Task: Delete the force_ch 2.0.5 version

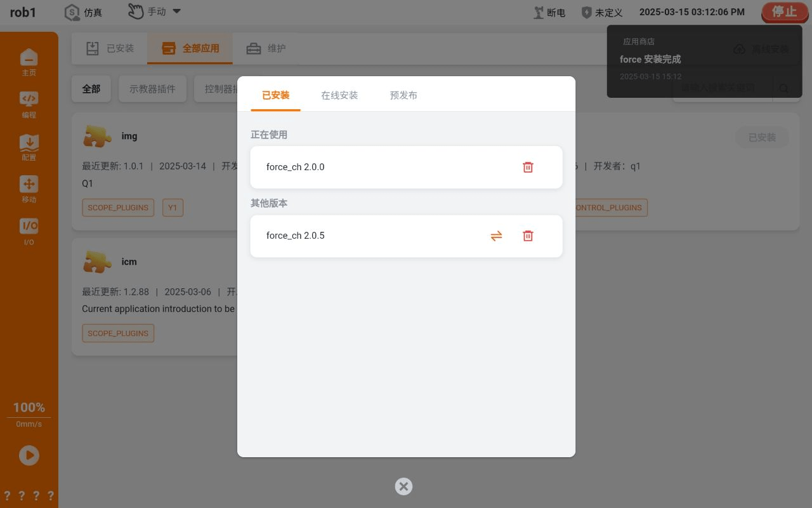Action: pos(528,236)
